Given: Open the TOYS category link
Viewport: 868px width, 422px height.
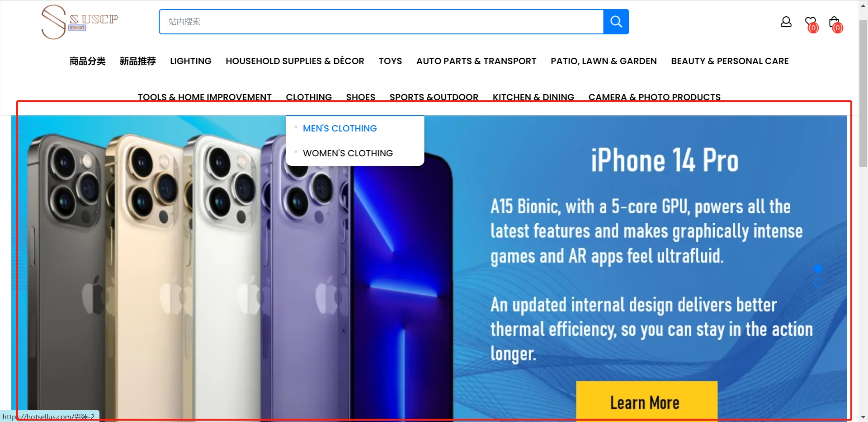Looking at the screenshot, I should pos(390,61).
